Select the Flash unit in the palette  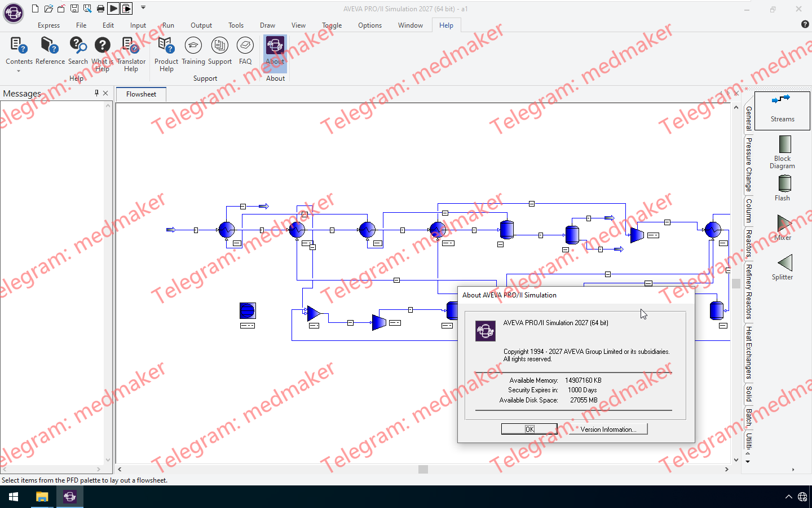click(x=782, y=188)
